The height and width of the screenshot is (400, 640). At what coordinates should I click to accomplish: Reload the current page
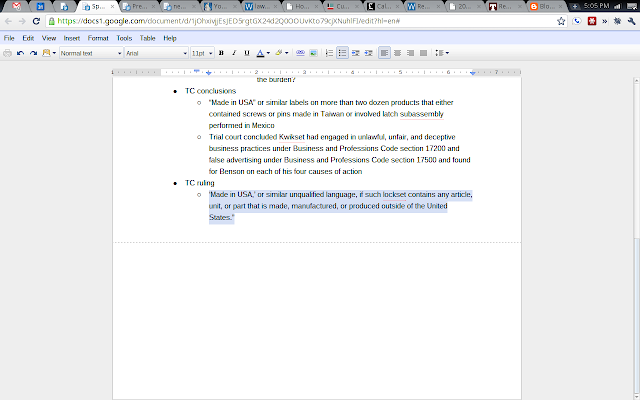[x=36, y=21]
